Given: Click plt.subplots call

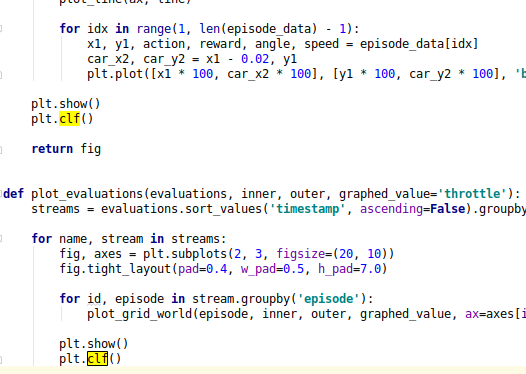Looking at the screenshot, I should [185, 254].
